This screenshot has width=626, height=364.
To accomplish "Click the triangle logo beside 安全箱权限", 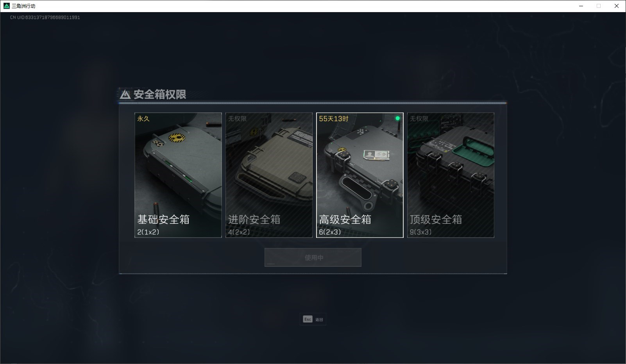I will point(125,95).
